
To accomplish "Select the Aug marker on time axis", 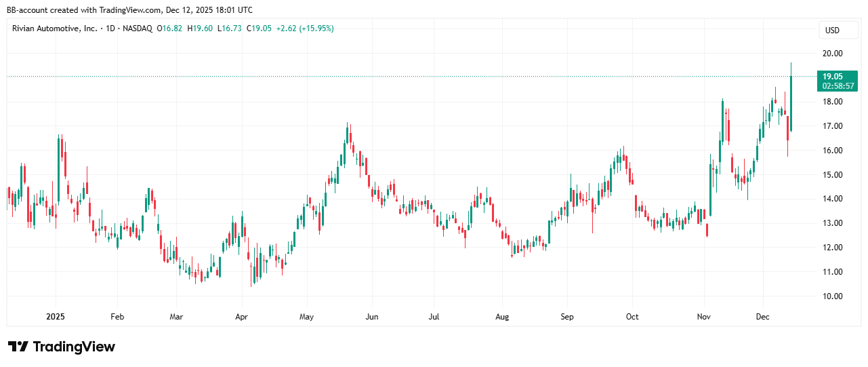I will (502, 316).
